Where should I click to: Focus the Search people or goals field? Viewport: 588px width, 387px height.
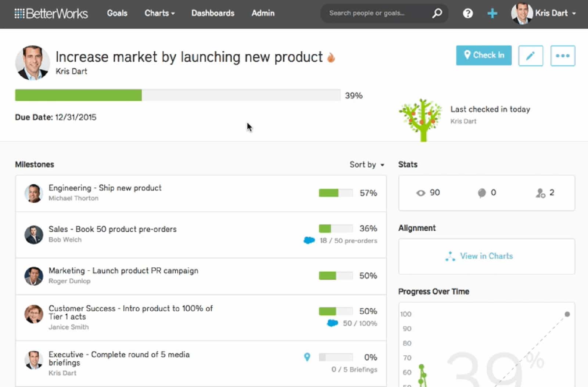[x=375, y=13]
